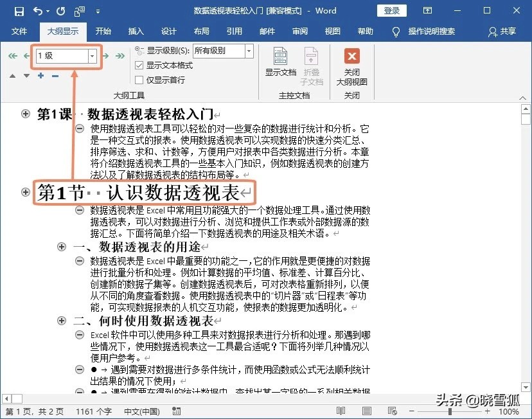The height and width of the screenshot is (419, 532).
Task: Collapse the 第1节 heading using its plus marker
Action: (26, 192)
